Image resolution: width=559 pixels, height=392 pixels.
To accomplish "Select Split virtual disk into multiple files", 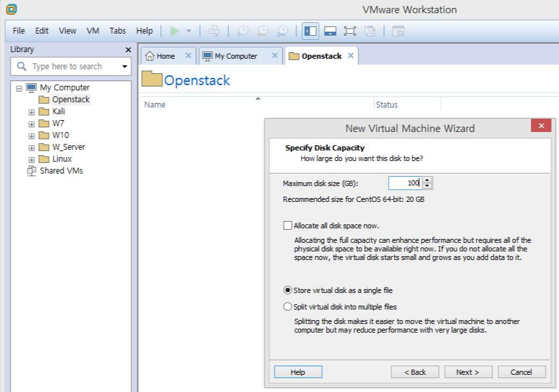I will (x=287, y=306).
